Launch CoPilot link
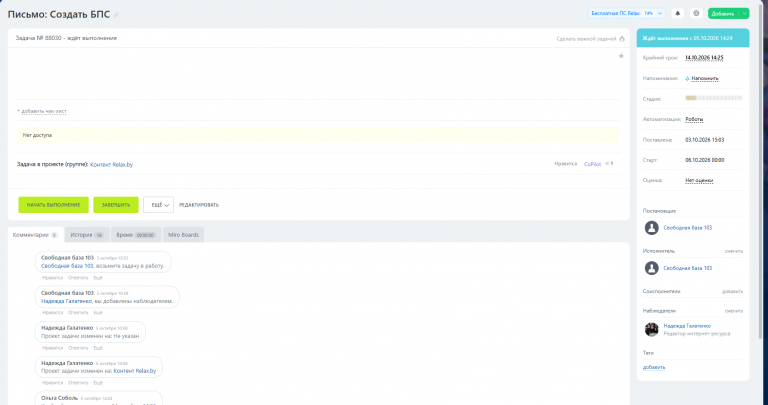This screenshot has width=768, height=405. click(x=592, y=164)
